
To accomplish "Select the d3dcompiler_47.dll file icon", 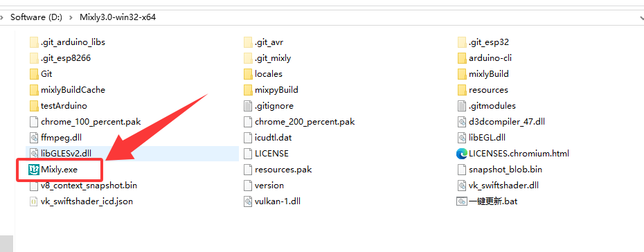I will pyautogui.click(x=462, y=121).
